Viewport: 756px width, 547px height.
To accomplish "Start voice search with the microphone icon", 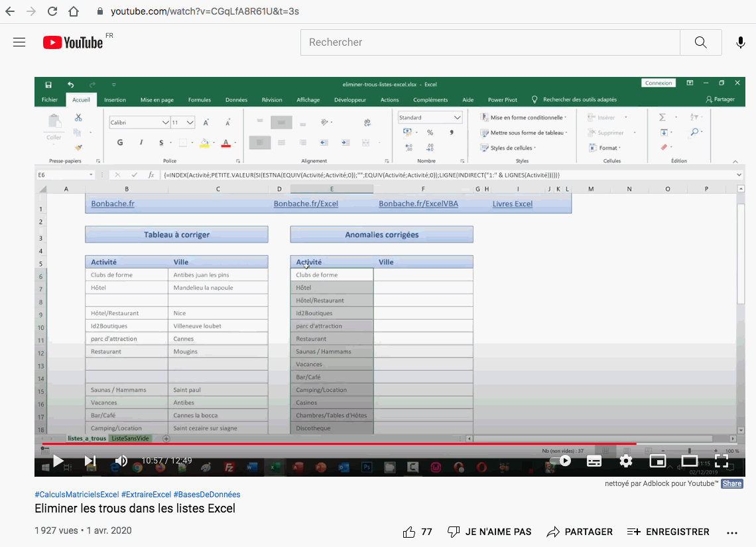I will click(x=740, y=42).
